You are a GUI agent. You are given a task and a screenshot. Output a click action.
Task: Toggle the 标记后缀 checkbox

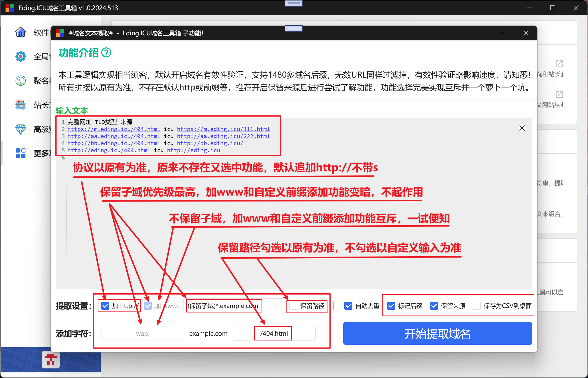(x=391, y=306)
